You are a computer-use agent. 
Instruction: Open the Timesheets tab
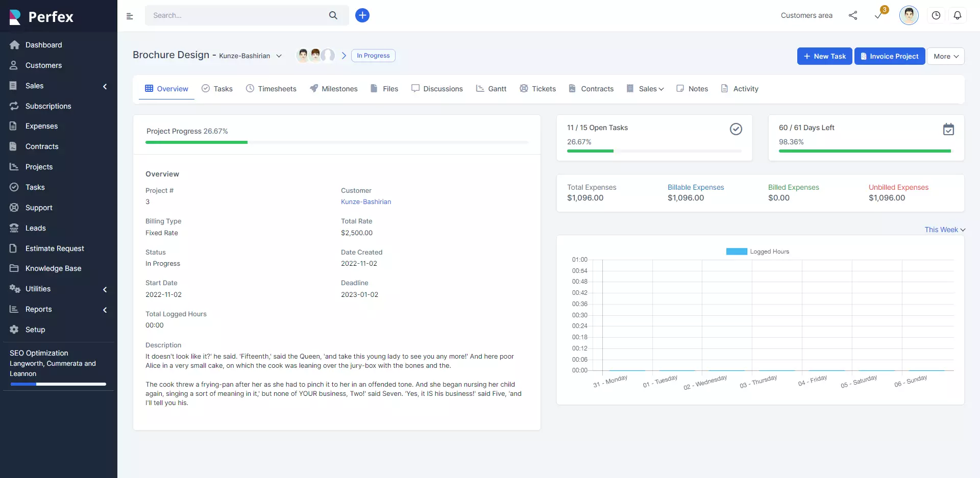(x=271, y=89)
